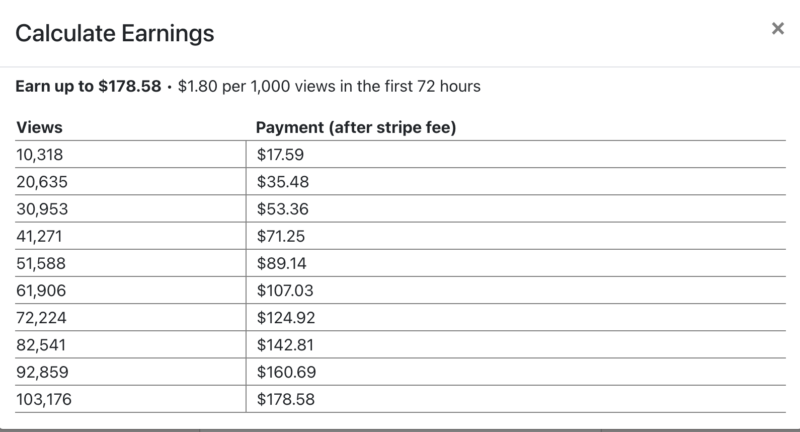Click the Views column header

38,128
